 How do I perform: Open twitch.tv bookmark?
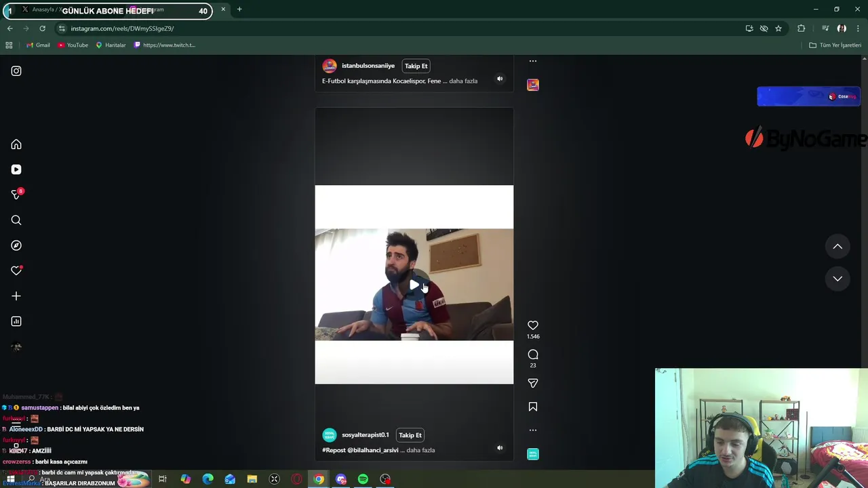[x=165, y=45]
